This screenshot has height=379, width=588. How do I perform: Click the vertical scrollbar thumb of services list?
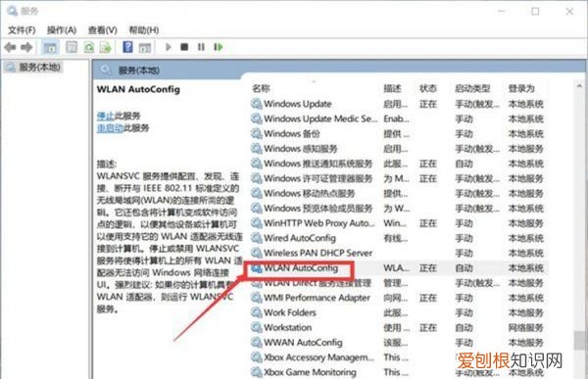579,341
